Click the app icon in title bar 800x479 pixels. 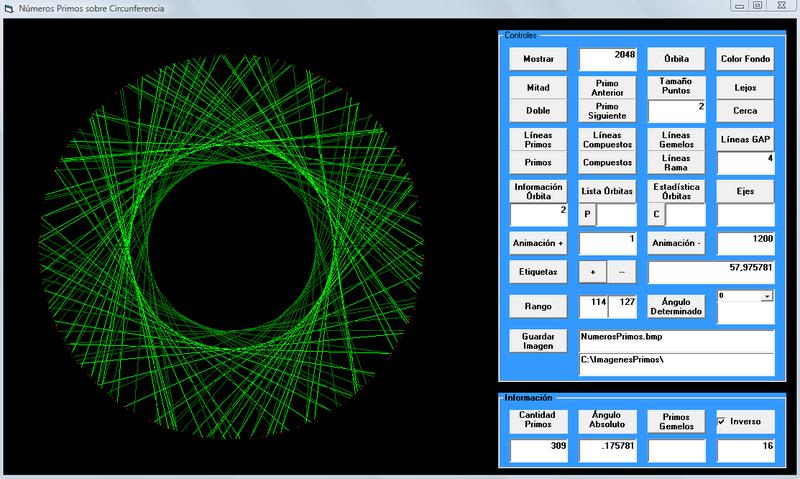click(x=9, y=8)
